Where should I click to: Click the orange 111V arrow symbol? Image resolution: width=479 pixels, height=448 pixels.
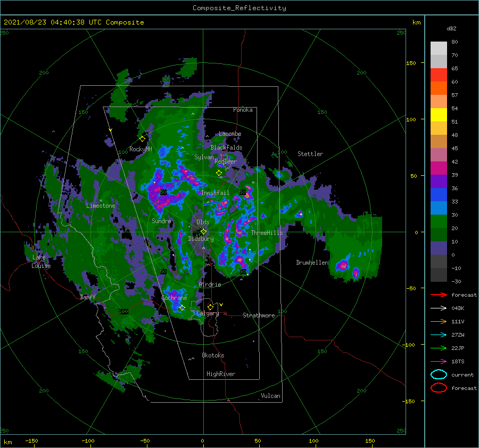click(439, 321)
